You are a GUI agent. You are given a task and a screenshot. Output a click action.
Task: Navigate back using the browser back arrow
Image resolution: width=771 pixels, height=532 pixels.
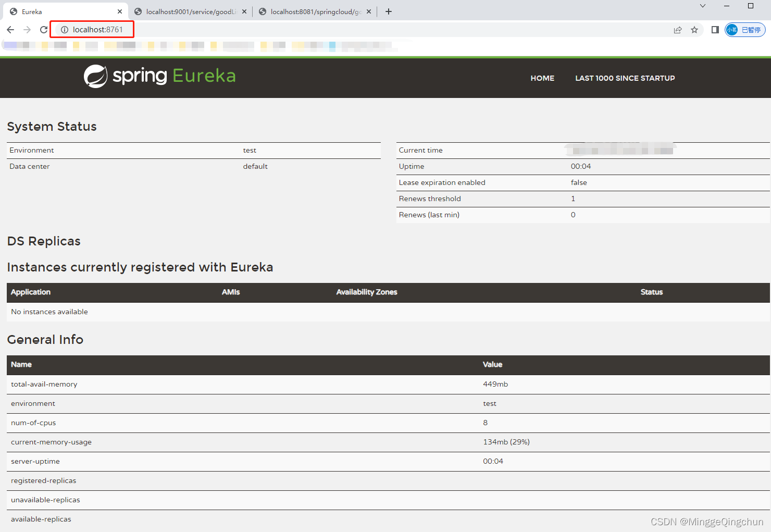(10, 30)
